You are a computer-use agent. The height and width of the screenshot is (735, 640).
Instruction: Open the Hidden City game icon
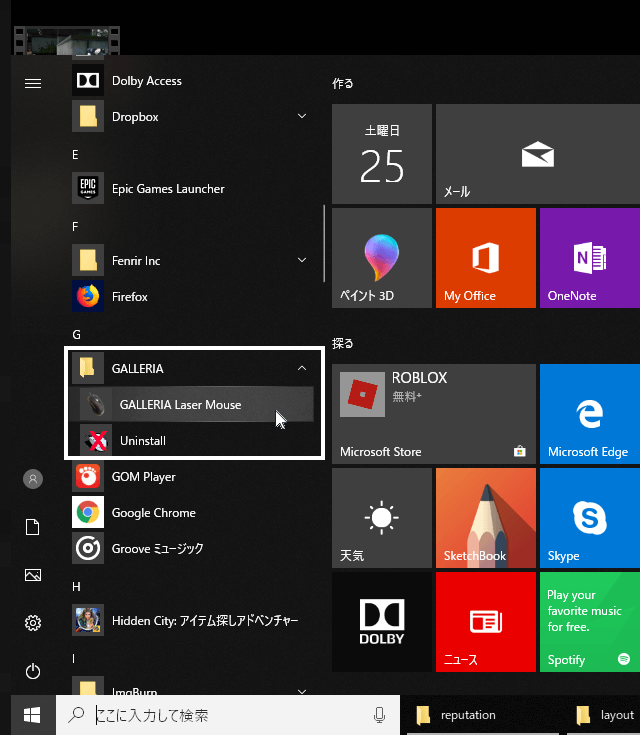[88, 620]
